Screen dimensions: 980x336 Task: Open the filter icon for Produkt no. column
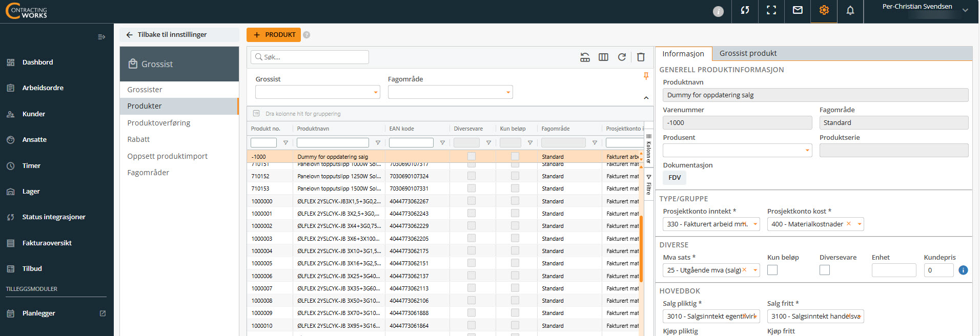coord(285,143)
